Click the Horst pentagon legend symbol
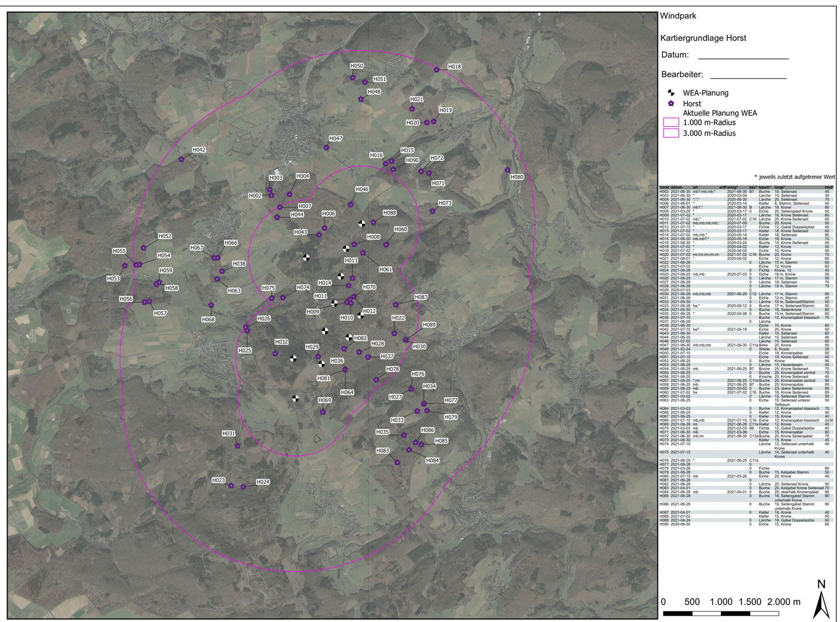The height and width of the screenshot is (622, 840). [x=671, y=103]
